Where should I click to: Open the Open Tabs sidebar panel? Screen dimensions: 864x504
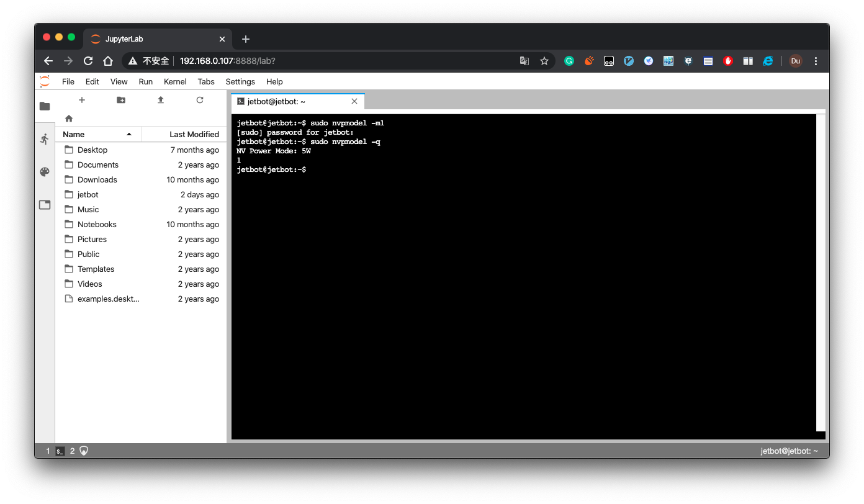(x=45, y=205)
